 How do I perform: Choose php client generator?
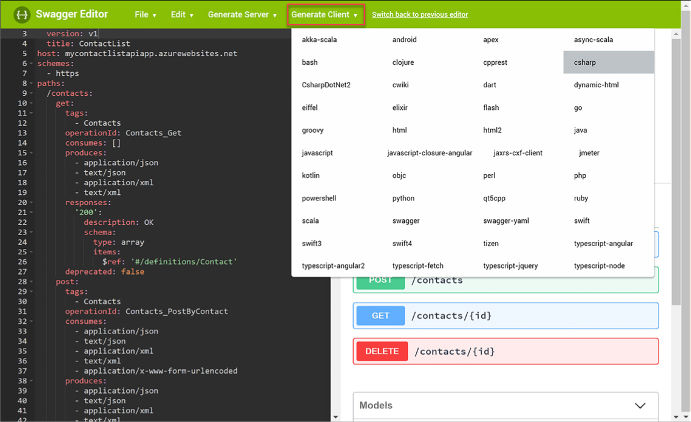(580, 175)
